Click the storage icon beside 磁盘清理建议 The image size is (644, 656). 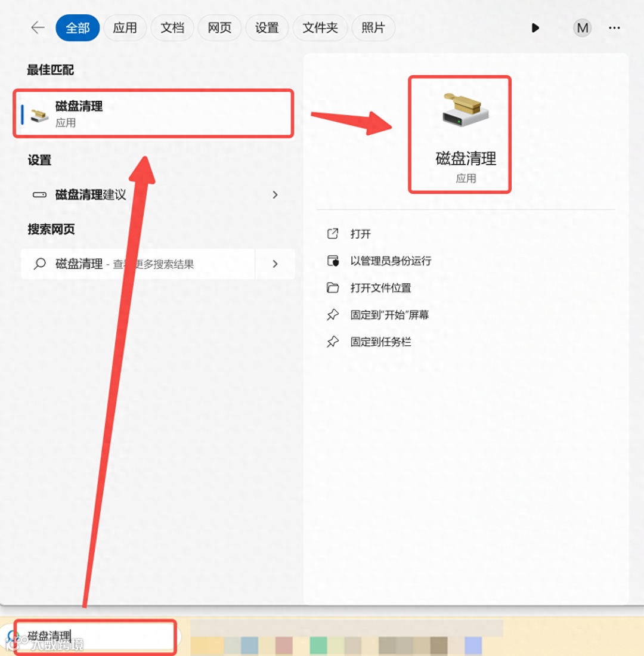39,194
